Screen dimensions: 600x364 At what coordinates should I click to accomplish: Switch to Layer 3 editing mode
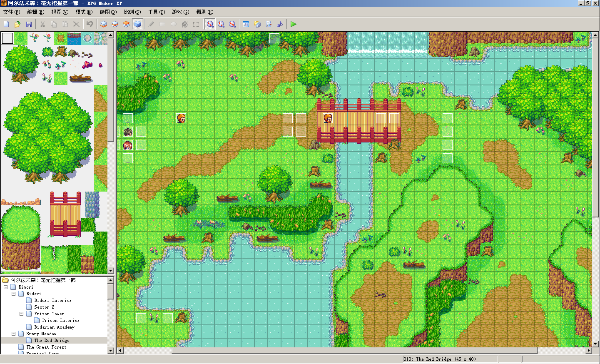[x=126, y=24]
